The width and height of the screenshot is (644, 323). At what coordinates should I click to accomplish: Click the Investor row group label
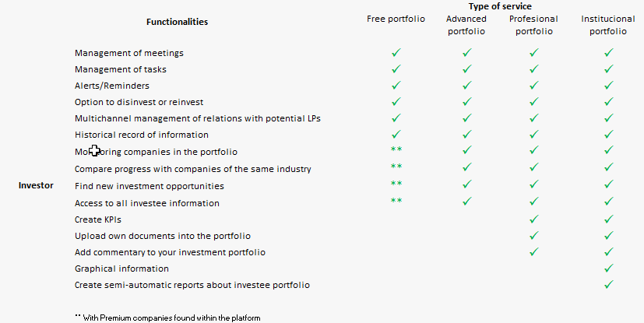tap(36, 186)
